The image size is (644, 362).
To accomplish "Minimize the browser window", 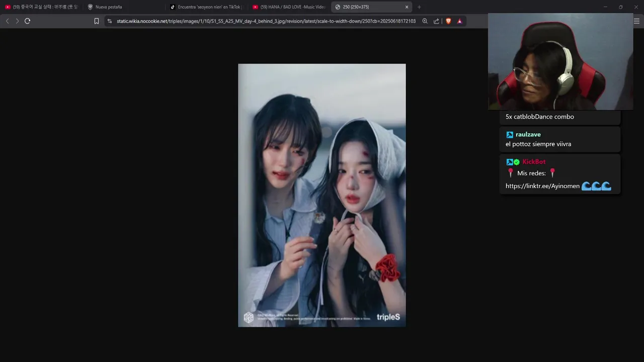I will (x=605, y=7).
